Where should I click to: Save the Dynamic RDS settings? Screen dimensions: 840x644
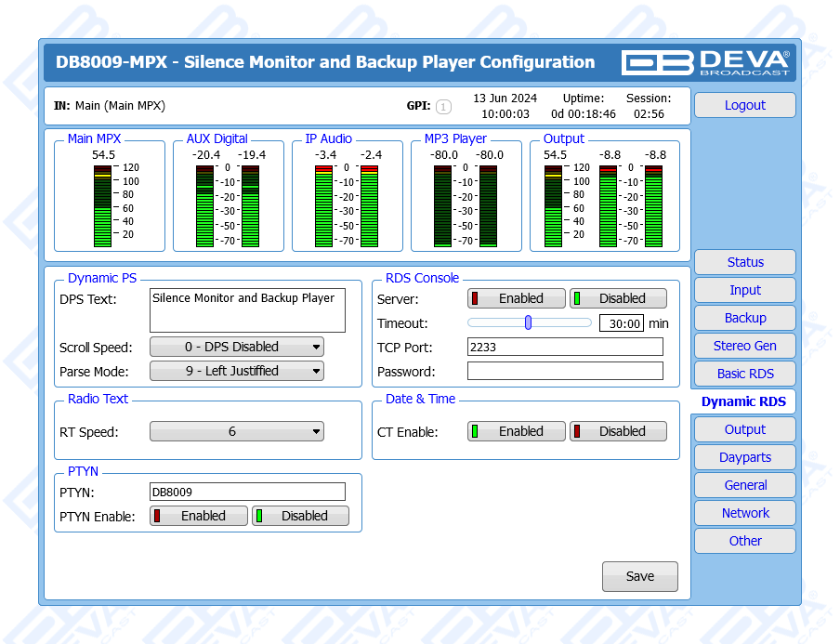click(639, 576)
